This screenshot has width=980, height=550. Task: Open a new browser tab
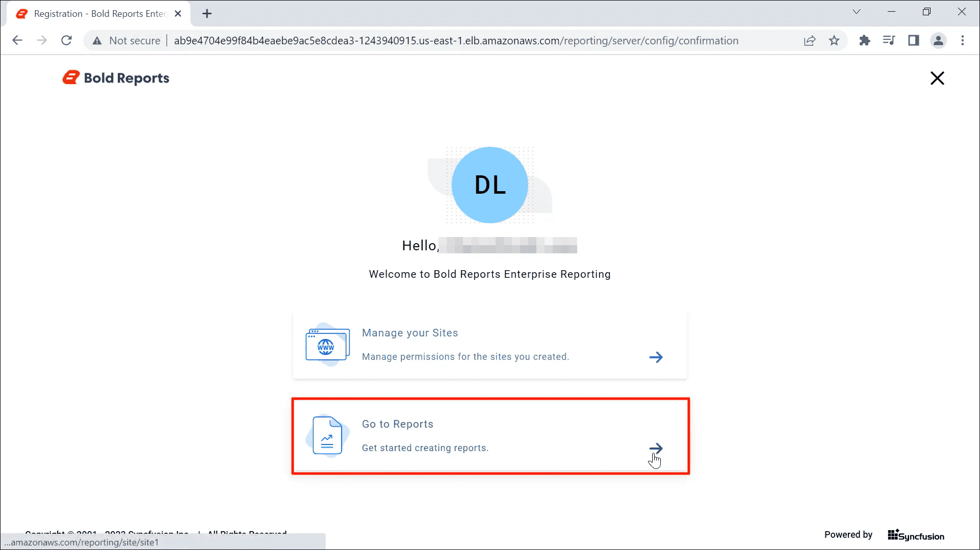207,13
